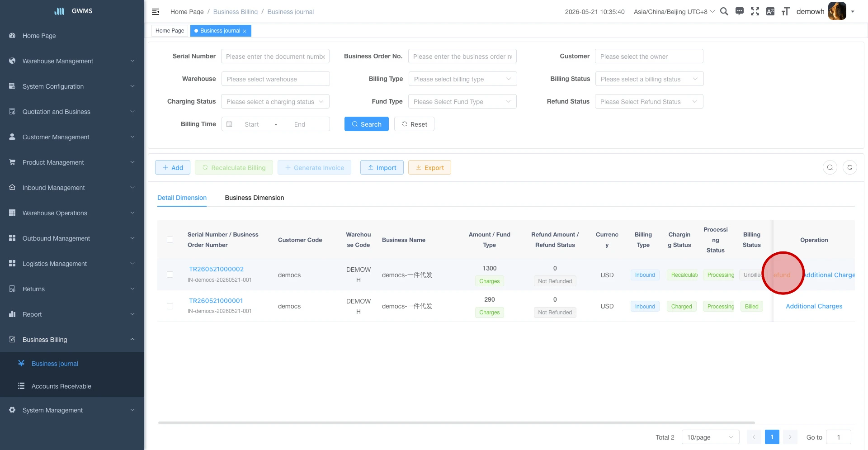Click the Business Billing breadcrumb

pyautogui.click(x=235, y=12)
